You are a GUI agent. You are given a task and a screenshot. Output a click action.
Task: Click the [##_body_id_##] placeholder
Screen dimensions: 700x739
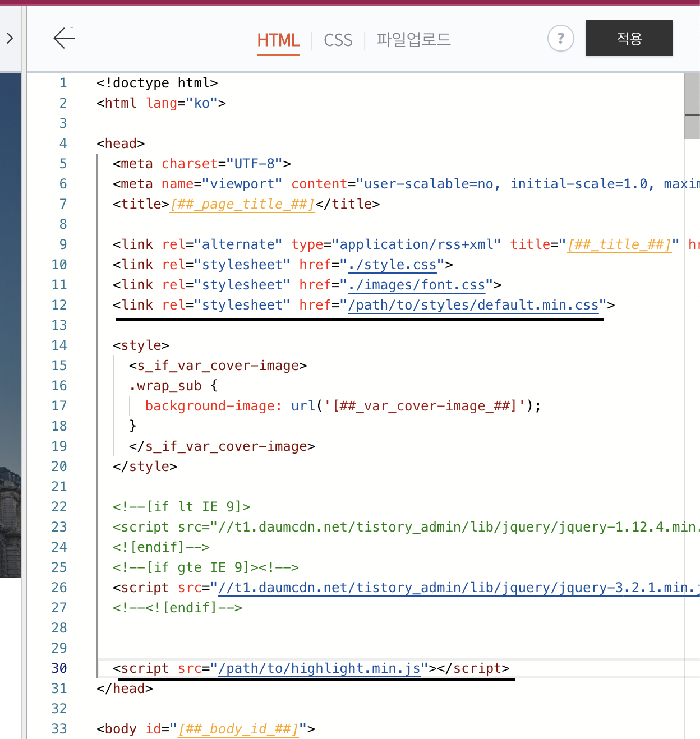238,729
